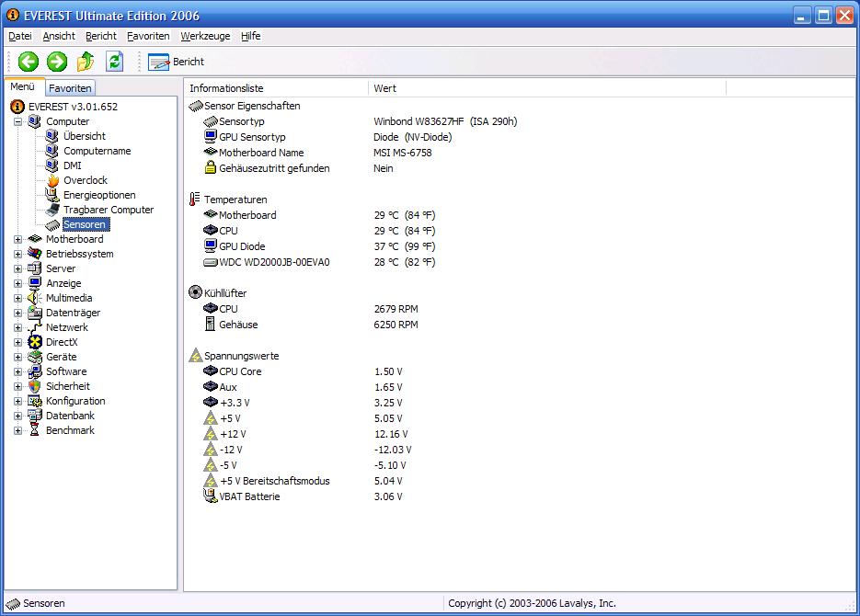Expand the DirectX tree node
The image size is (860, 616).
click(x=18, y=343)
